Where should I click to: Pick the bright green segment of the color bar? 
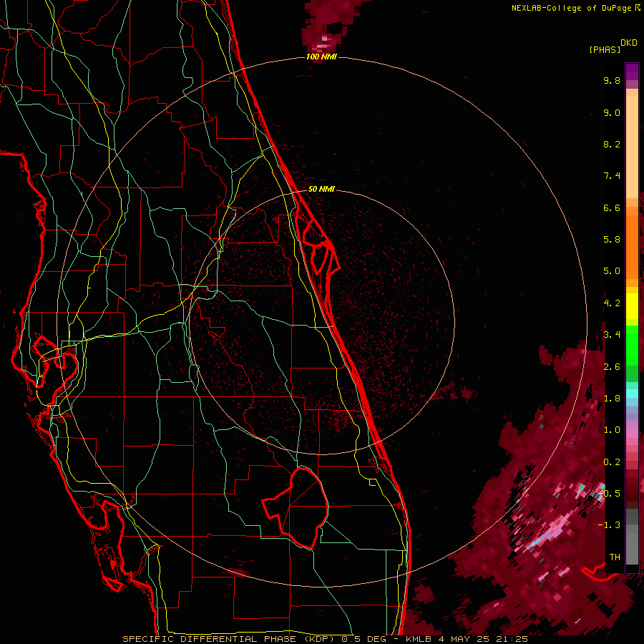tap(632, 346)
